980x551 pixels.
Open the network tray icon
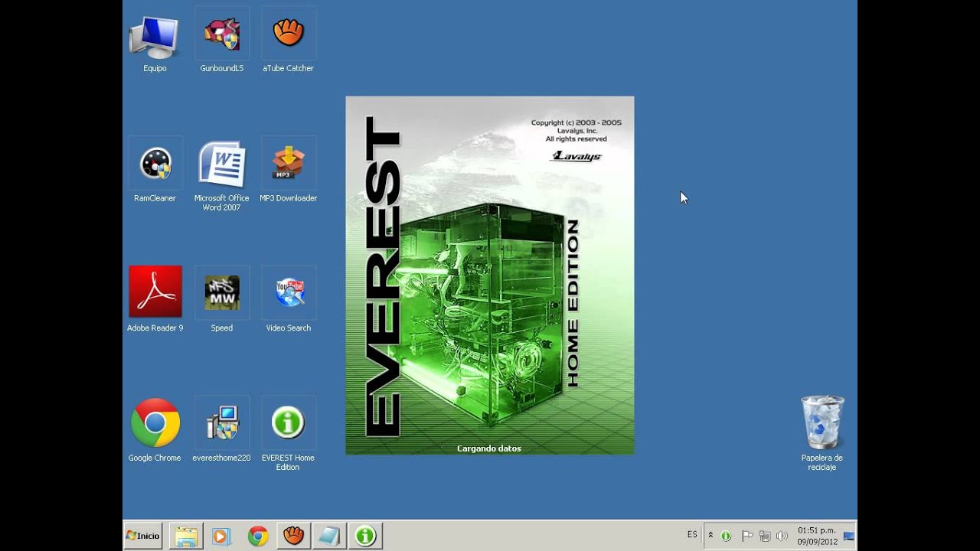[x=764, y=536]
